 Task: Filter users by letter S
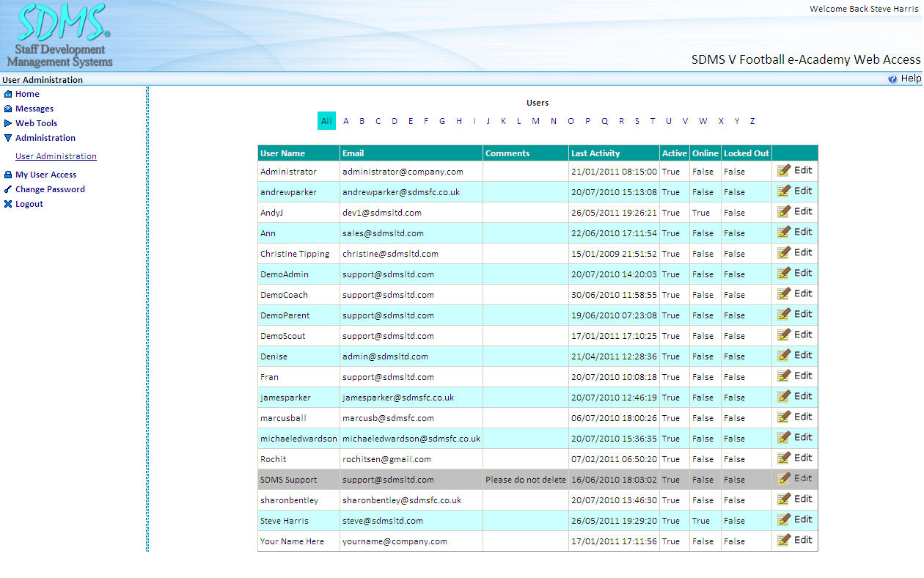[x=637, y=121]
